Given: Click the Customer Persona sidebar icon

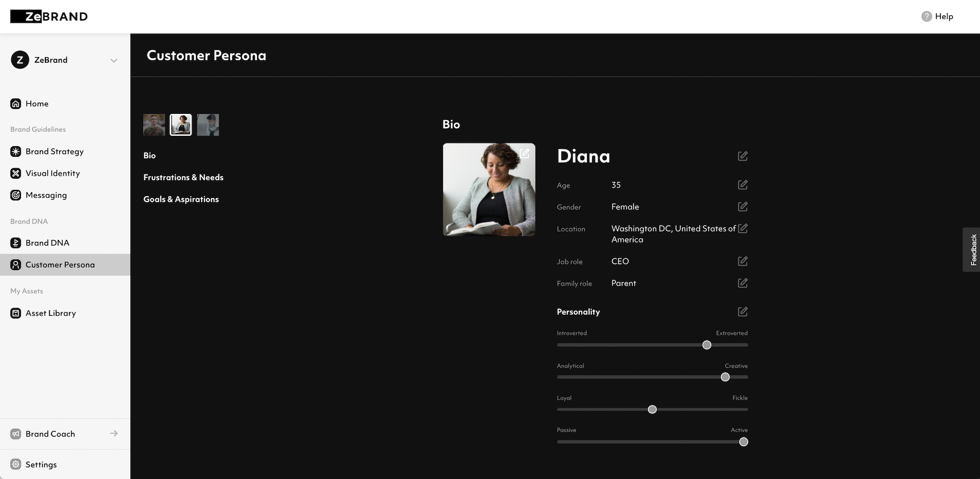Looking at the screenshot, I should point(16,265).
